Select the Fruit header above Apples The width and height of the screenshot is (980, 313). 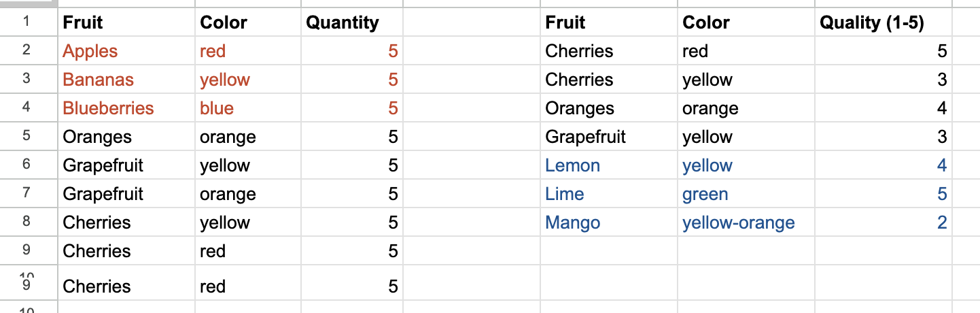click(83, 22)
